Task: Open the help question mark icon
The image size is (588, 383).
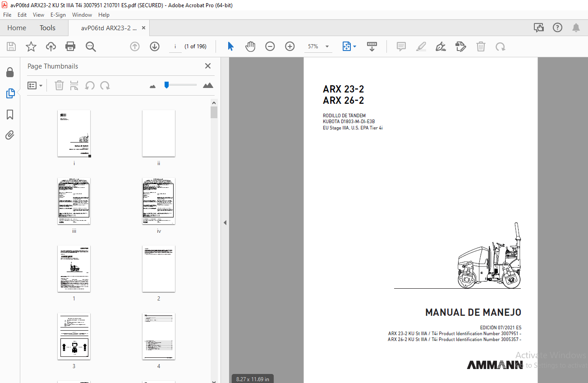Action: (557, 28)
